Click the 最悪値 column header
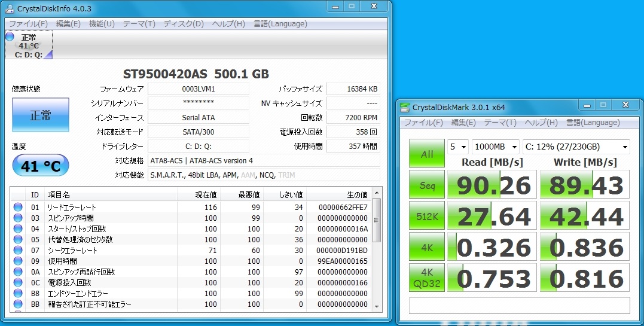644x326 pixels. coord(242,194)
